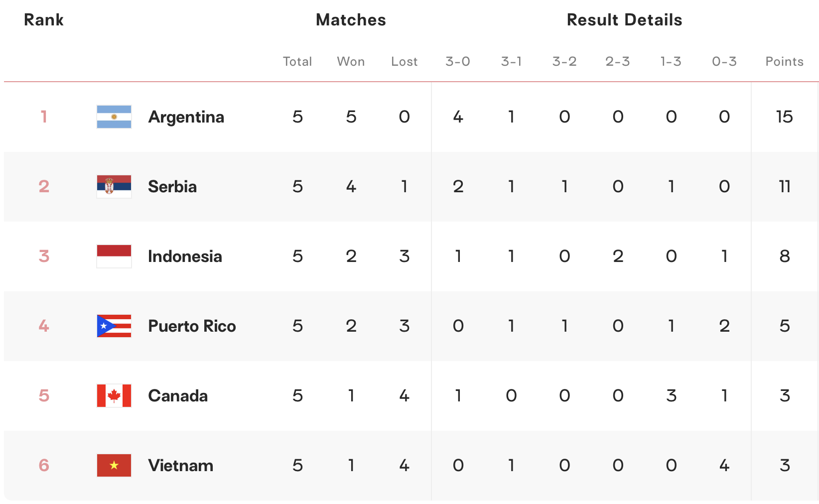Open the Vietnam team name
819x504 pixels.
[x=181, y=466]
